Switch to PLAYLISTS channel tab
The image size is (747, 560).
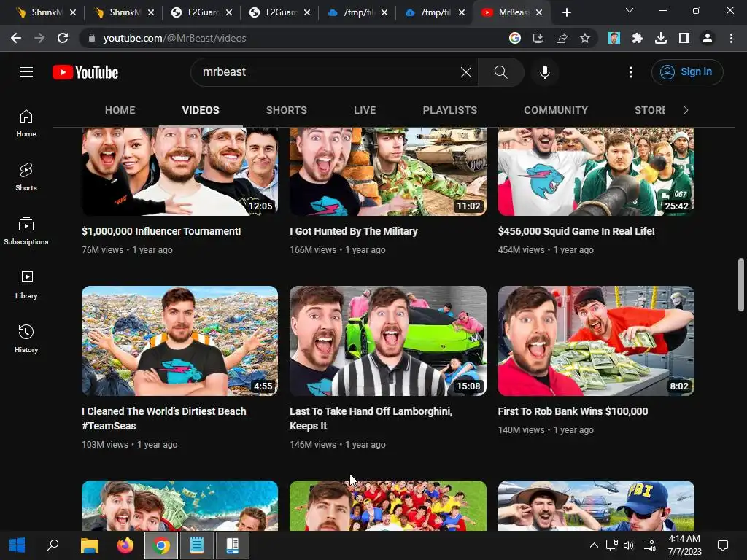(x=449, y=110)
